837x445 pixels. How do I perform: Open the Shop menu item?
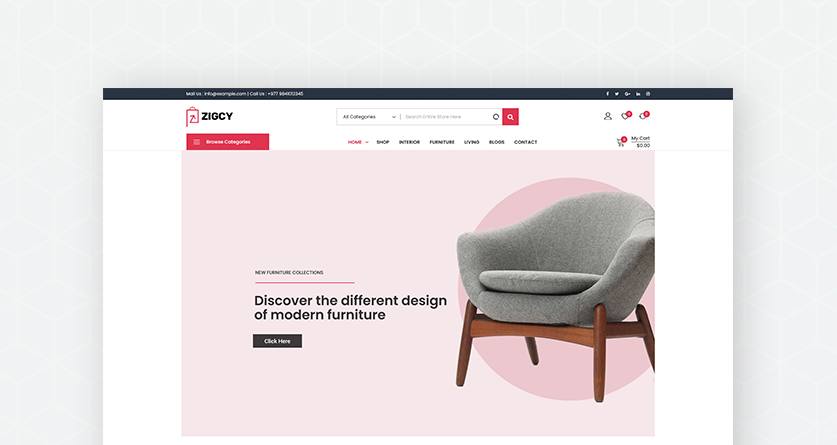pyautogui.click(x=383, y=142)
